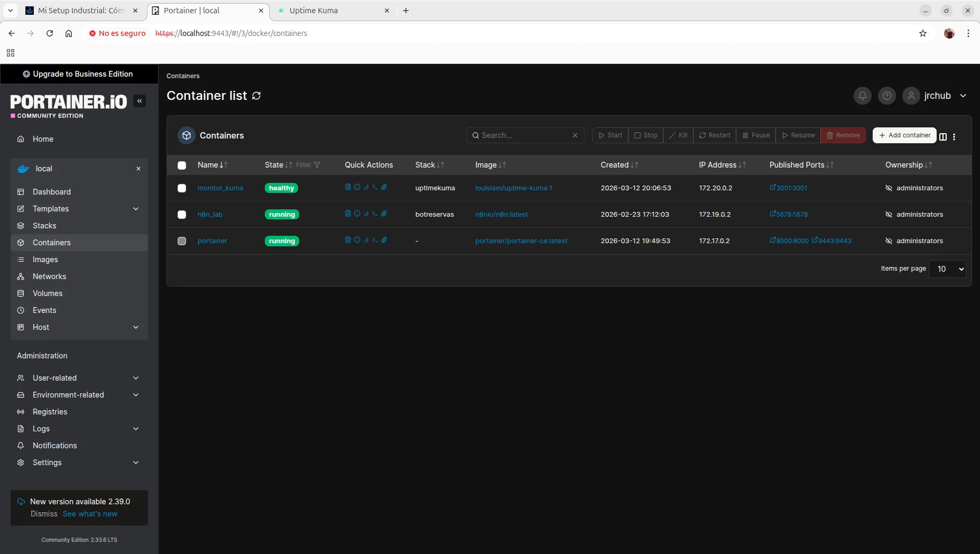This screenshot has width=980, height=554.
Task: Open jrchub user menu
Action: (936, 96)
